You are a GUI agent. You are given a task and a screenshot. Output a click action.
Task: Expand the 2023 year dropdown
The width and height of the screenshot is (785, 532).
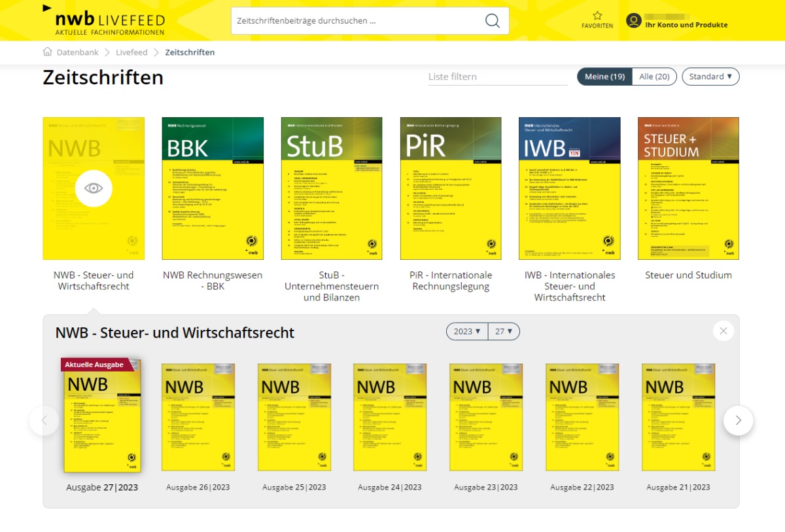(x=467, y=331)
